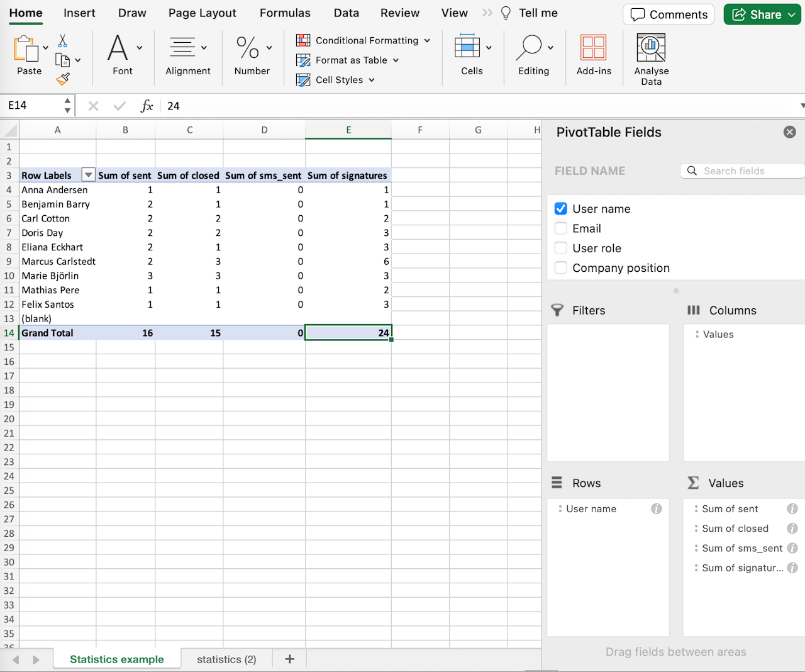Select the Format Painter brush icon
805x672 pixels.
click(62, 79)
